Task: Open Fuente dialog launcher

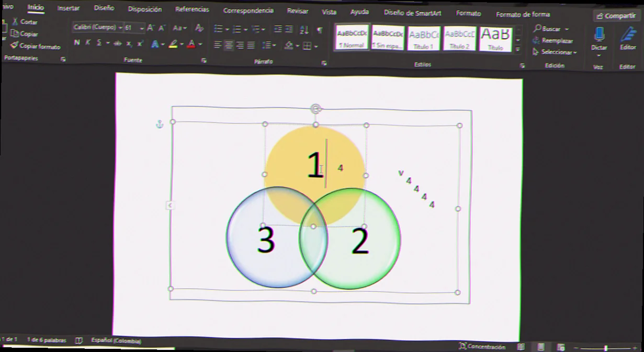Action: [204, 61]
